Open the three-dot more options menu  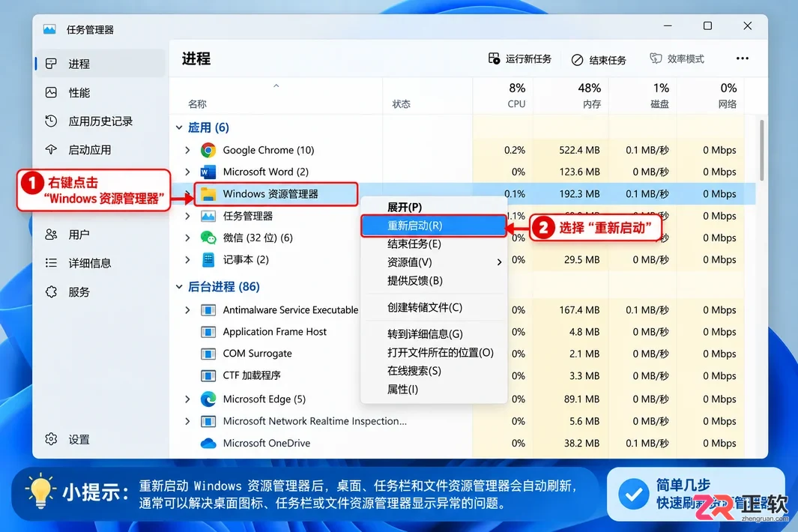click(742, 58)
